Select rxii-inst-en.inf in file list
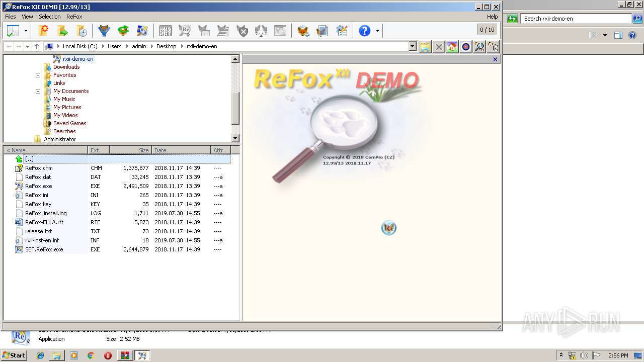The image size is (644, 362). pos(42,240)
